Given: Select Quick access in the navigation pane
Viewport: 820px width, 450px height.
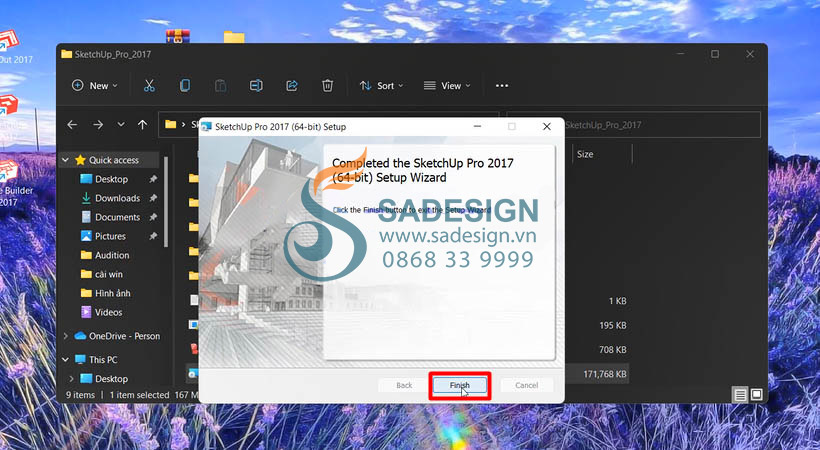Looking at the screenshot, I should coord(113,160).
